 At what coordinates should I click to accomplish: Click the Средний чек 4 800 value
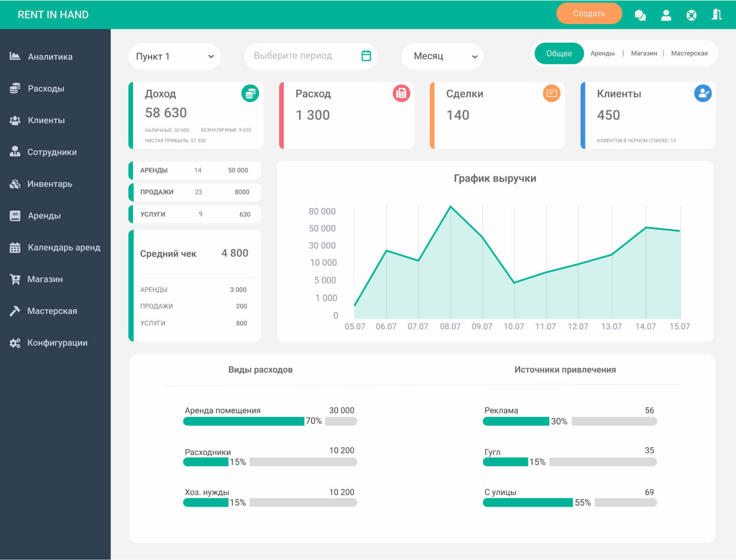235,253
